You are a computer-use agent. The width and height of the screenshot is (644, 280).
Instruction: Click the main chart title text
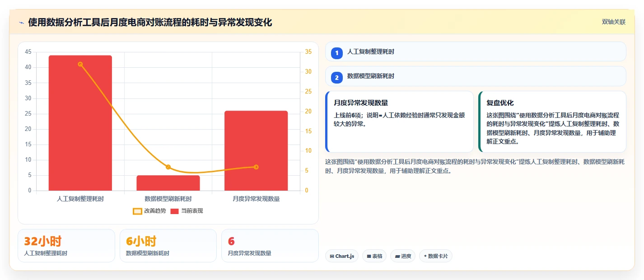pos(150,23)
